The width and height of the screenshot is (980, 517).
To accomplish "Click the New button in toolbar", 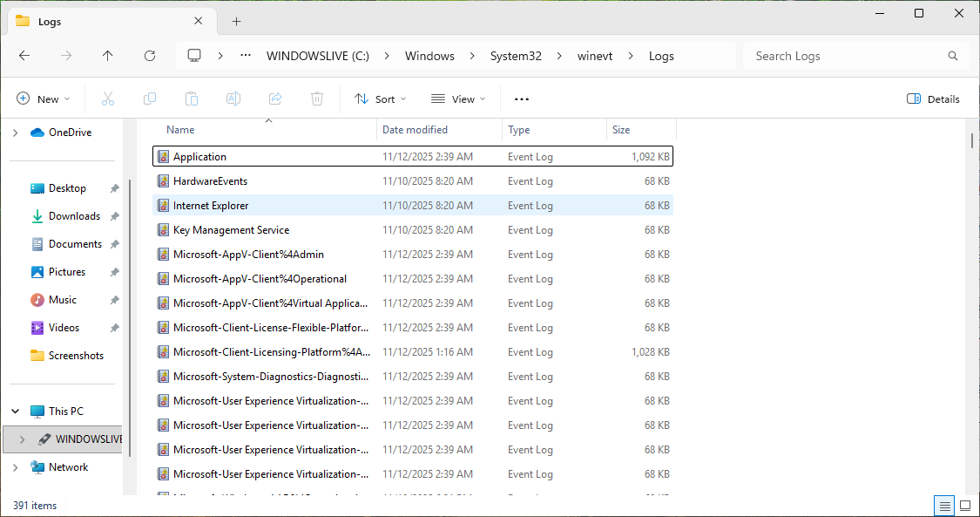I will pos(43,99).
